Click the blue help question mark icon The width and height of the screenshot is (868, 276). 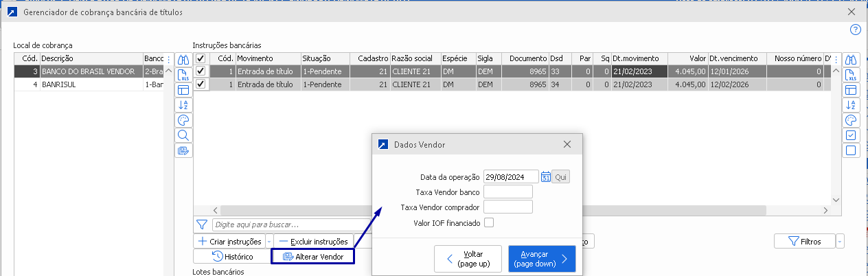pos(855,30)
